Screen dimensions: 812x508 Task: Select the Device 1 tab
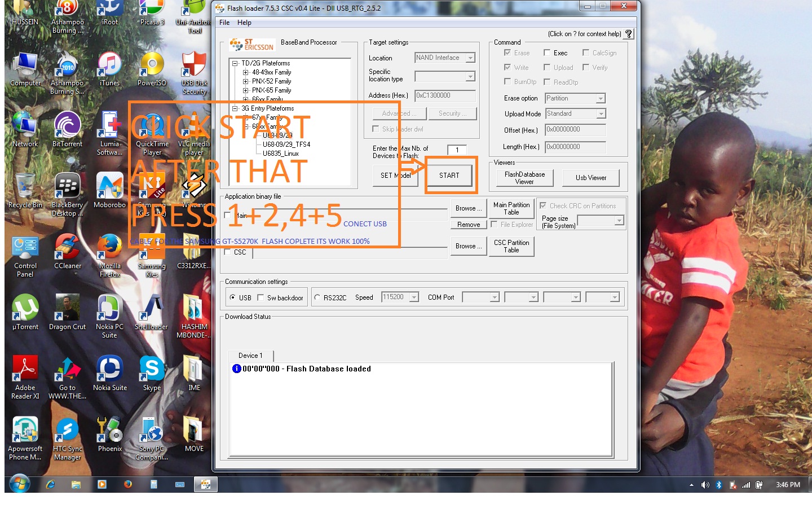[x=250, y=356]
